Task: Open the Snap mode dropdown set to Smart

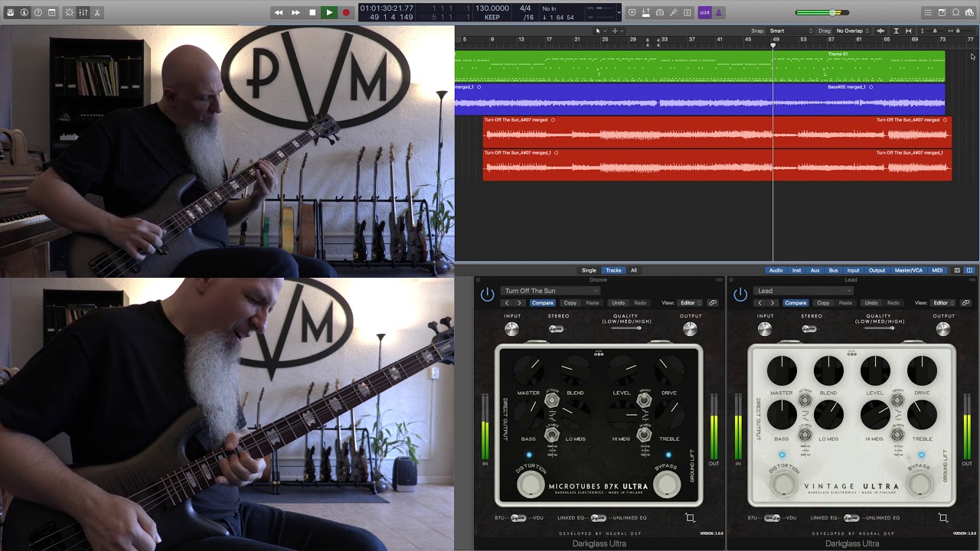Action: tap(790, 31)
